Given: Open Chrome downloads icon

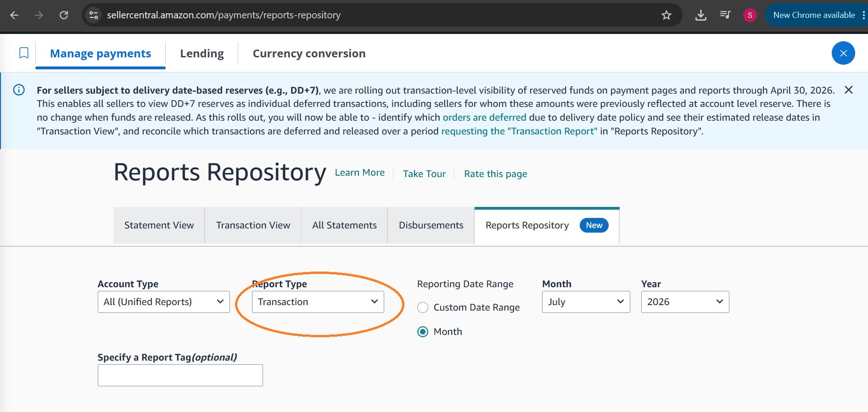Looking at the screenshot, I should (700, 15).
